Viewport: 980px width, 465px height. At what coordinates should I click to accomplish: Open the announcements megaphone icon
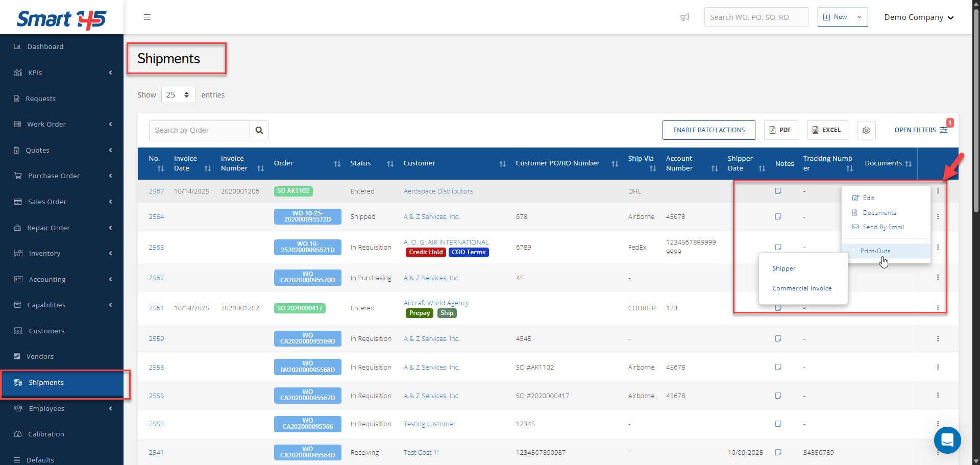pos(685,17)
